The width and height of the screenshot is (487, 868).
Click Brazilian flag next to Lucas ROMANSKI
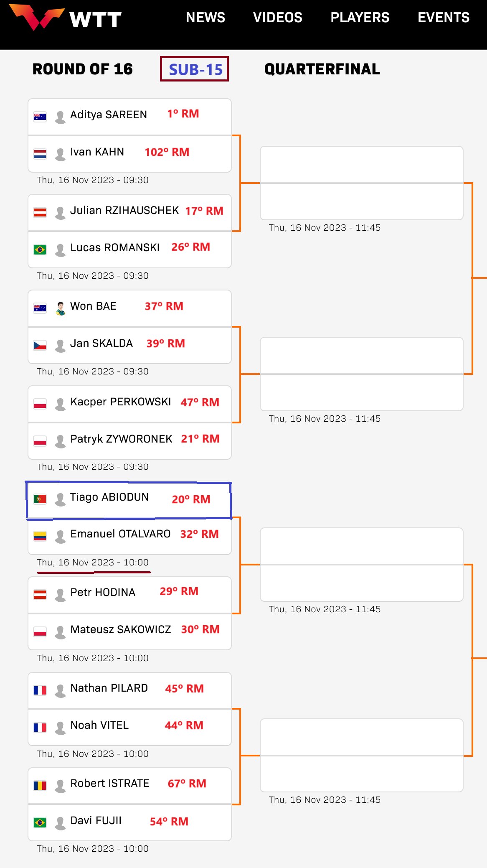40,249
